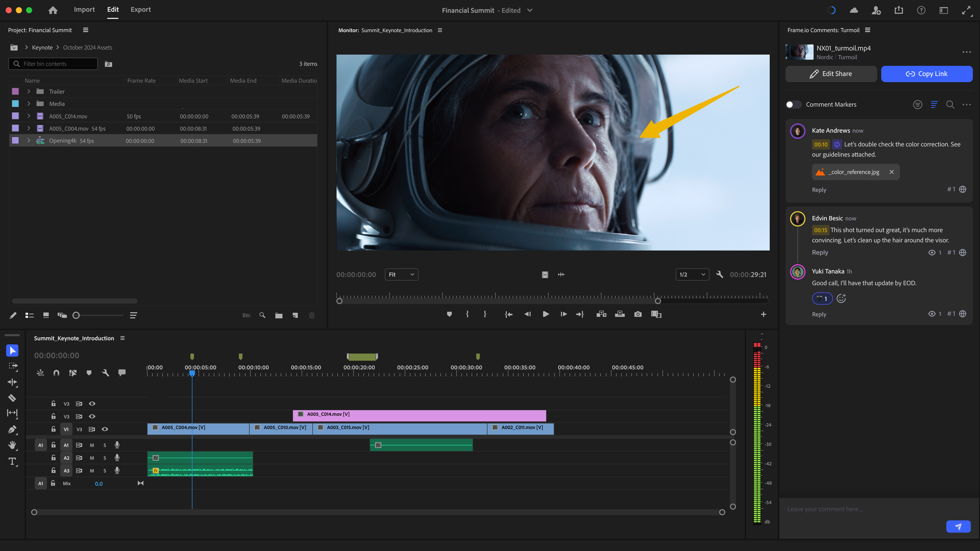The image size is (980, 551).
Task: Click the Export Frame camera icon
Action: tap(638, 314)
